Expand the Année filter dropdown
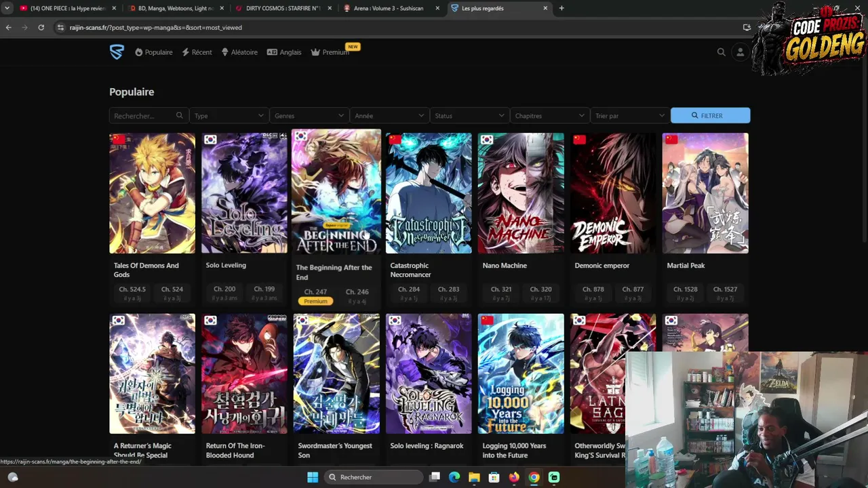Viewport: 868px width, 488px height. [389, 116]
